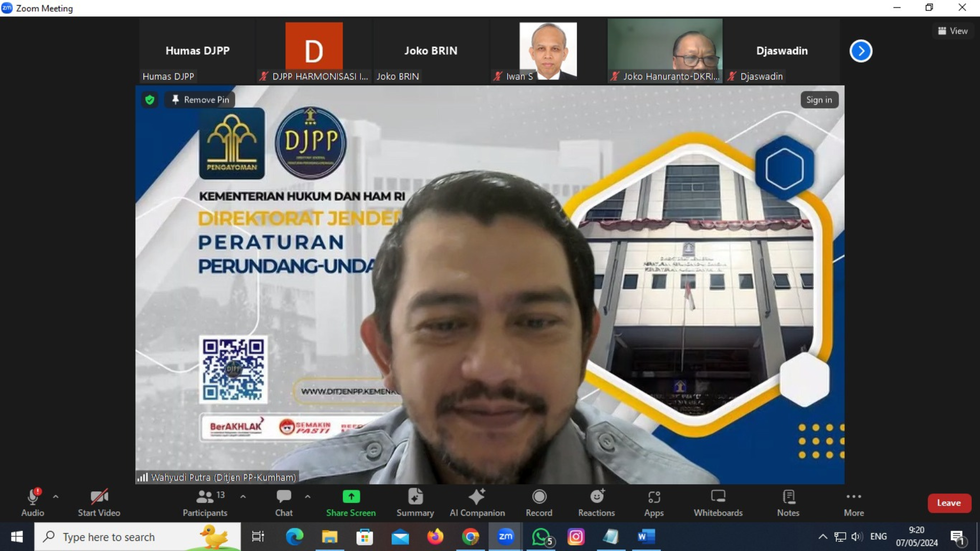Focus the taskbar search box
This screenshot has width=980, height=551.
[138, 537]
